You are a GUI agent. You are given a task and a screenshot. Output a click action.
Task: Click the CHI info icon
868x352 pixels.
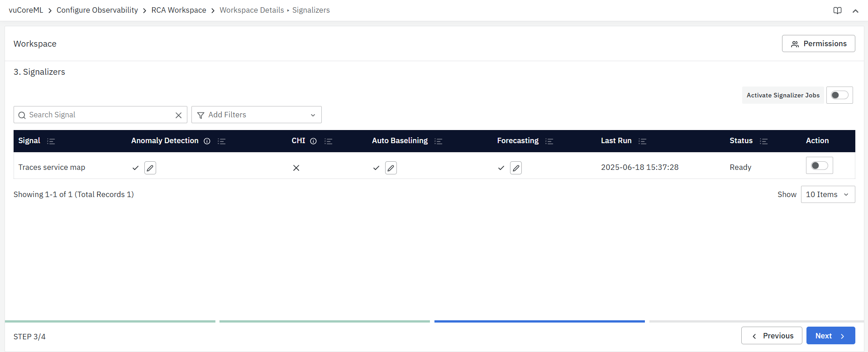313,141
